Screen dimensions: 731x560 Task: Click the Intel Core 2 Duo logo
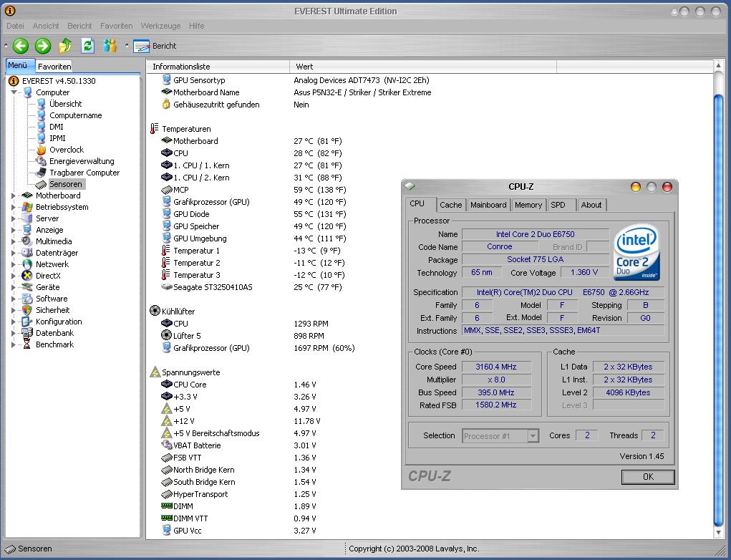tap(636, 254)
